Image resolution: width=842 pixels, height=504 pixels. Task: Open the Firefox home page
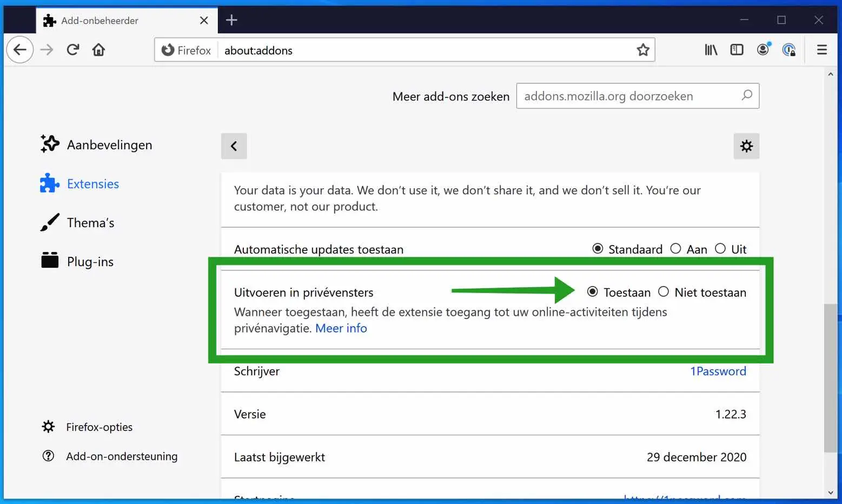(x=98, y=50)
